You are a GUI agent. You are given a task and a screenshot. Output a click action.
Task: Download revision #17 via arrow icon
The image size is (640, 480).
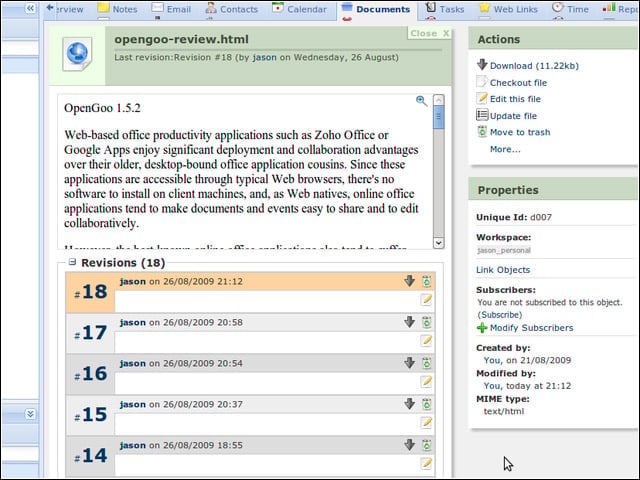point(409,322)
